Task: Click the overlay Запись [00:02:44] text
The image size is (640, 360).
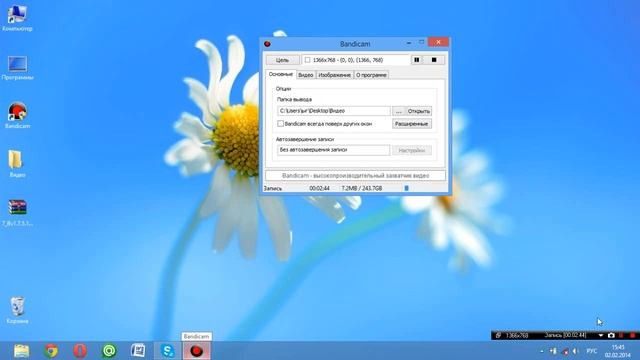Action: click(565, 335)
